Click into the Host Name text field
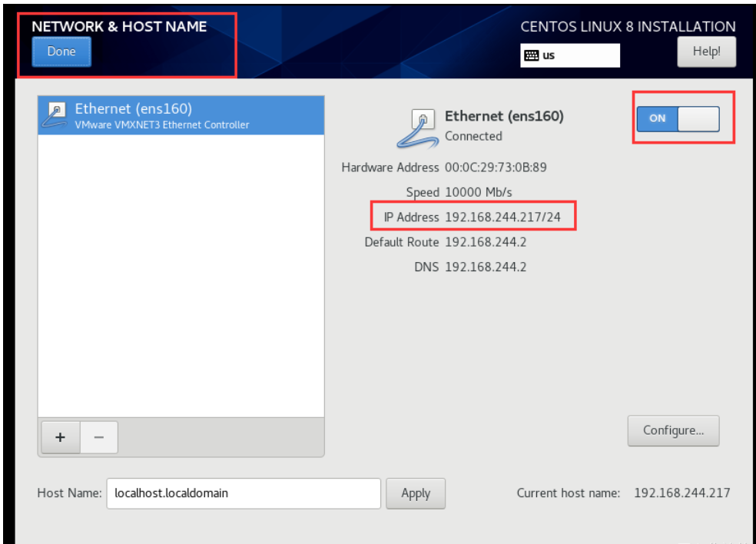Image resolution: width=756 pixels, height=544 pixels. point(243,493)
